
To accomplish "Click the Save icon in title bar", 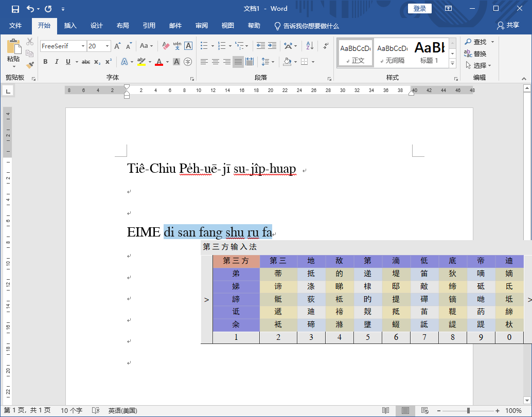I will [x=15, y=9].
